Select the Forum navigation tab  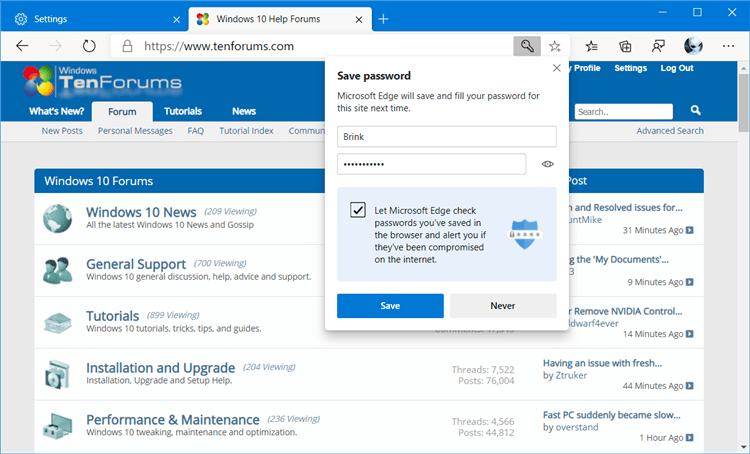coord(122,111)
